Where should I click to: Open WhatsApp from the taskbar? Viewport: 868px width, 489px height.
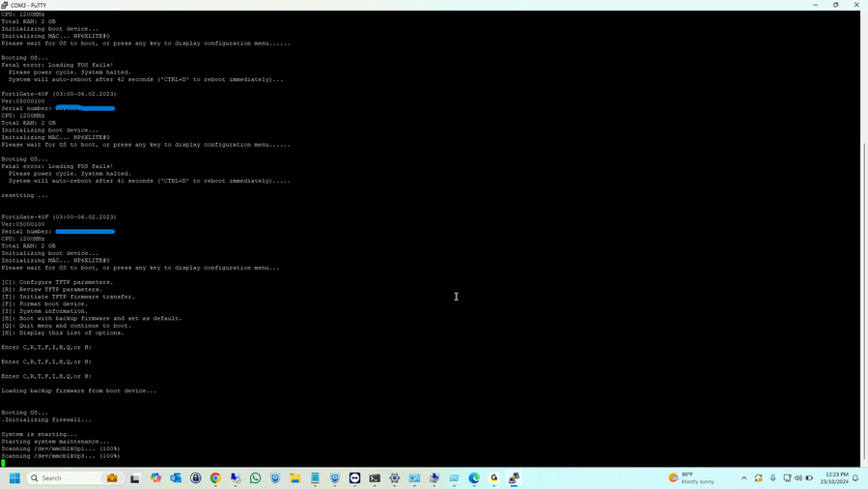tap(255, 478)
